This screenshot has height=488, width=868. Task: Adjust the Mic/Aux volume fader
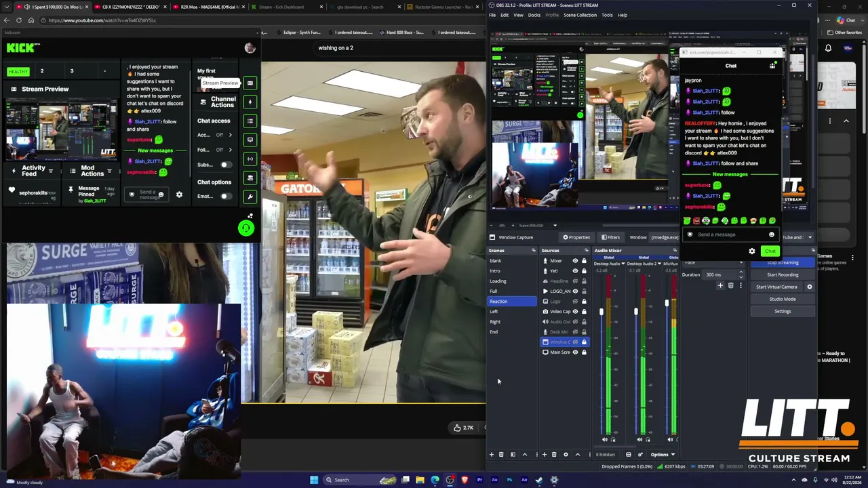pyautogui.click(x=667, y=303)
